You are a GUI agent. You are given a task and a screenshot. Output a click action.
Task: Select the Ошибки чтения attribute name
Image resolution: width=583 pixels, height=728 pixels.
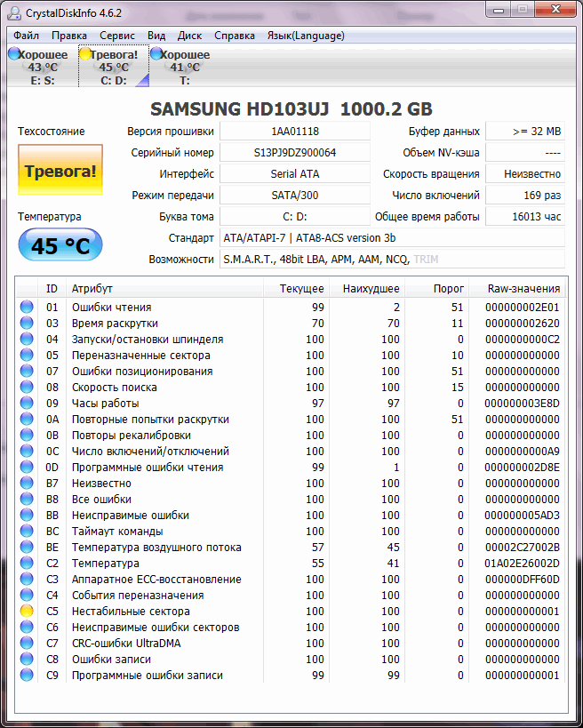pyautogui.click(x=111, y=308)
